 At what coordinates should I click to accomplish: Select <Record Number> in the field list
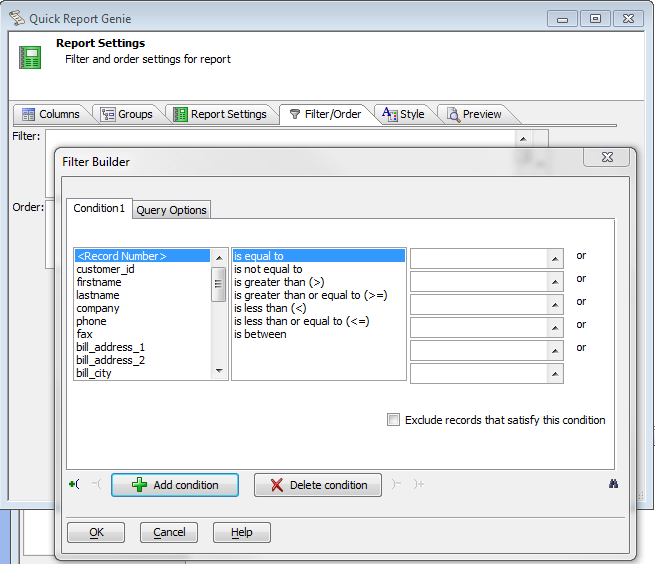[142, 256]
